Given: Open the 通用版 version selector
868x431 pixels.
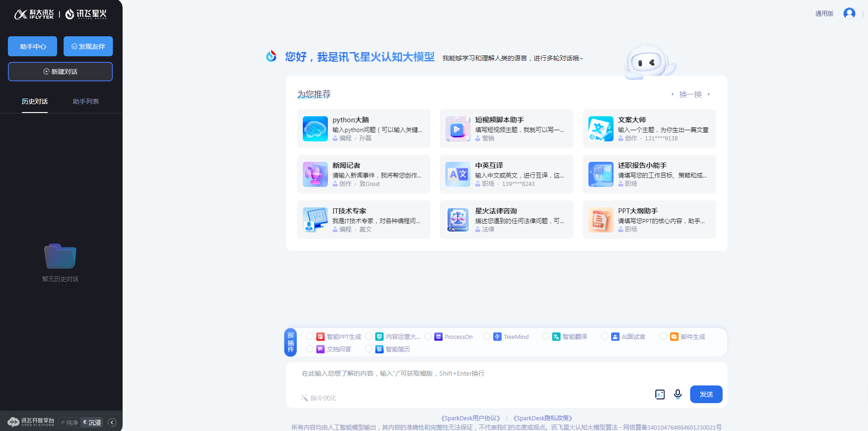Looking at the screenshot, I should click(x=824, y=13).
